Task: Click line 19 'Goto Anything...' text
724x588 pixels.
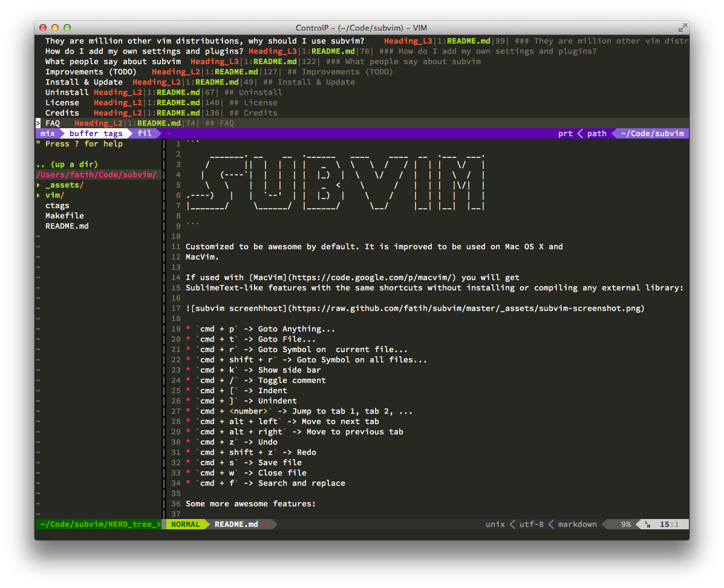Action: point(296,329)
